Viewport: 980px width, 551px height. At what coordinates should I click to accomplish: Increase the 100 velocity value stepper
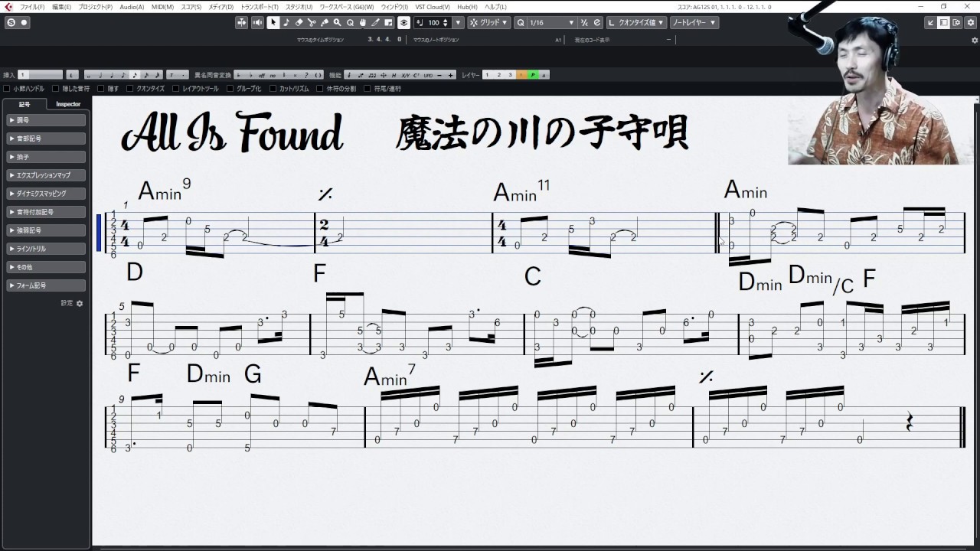[445, 20]
